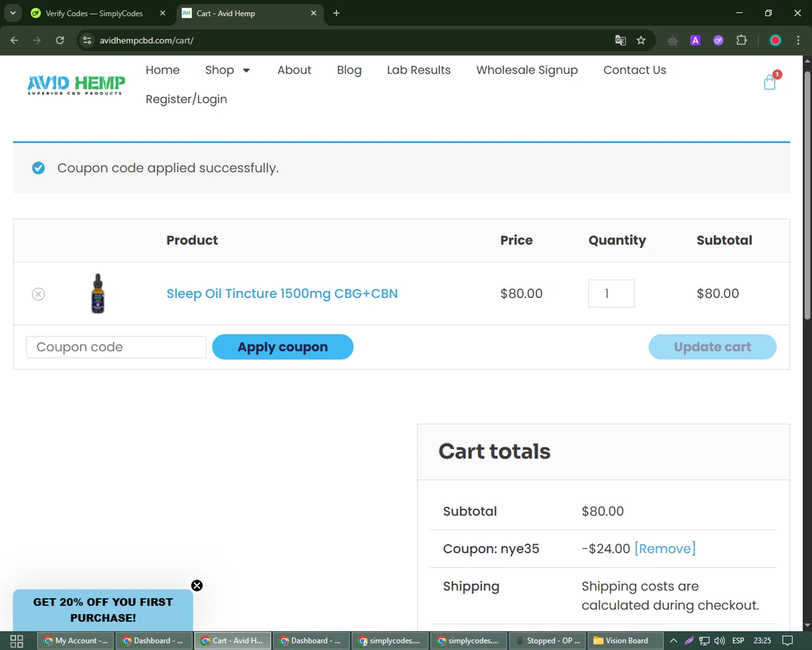Click the page vertical scrollbar
Screen dimensions: 812x650
[807, 195]
